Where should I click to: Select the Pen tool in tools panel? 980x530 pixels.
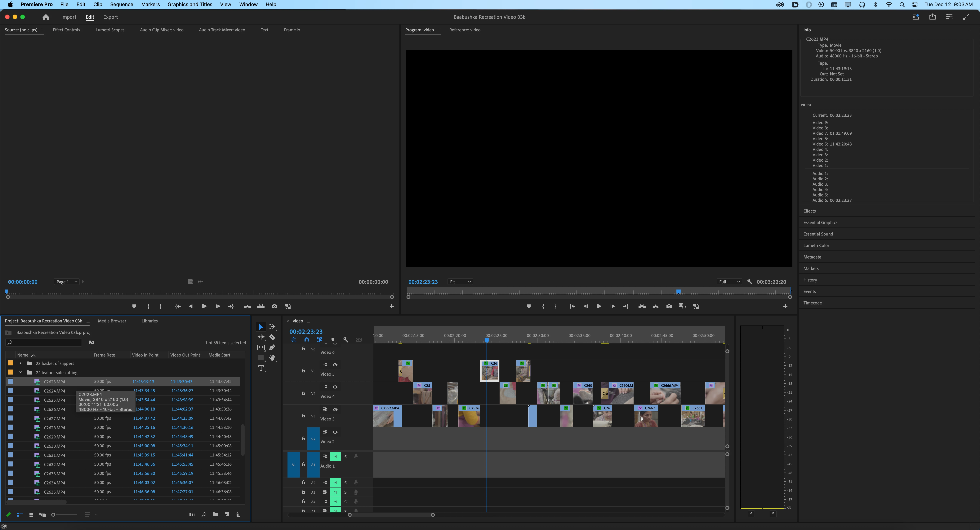[x=272, y=347]
